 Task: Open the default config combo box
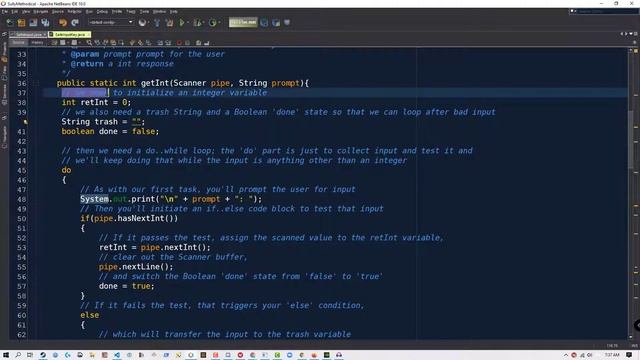111,22
